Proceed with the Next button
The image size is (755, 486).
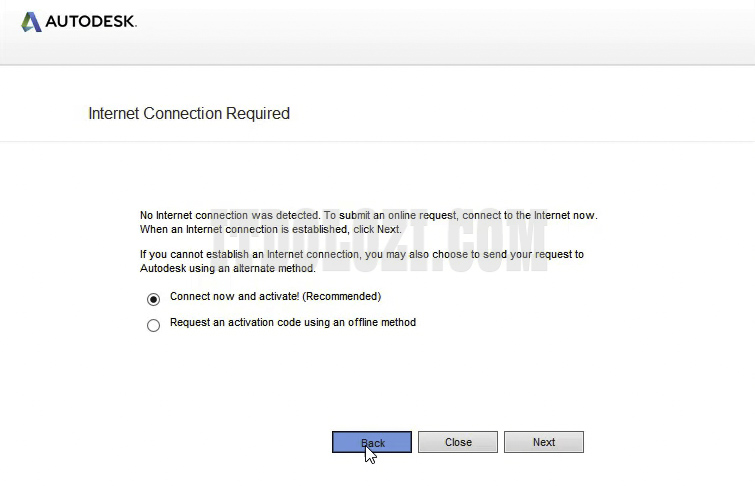(543, 442)
